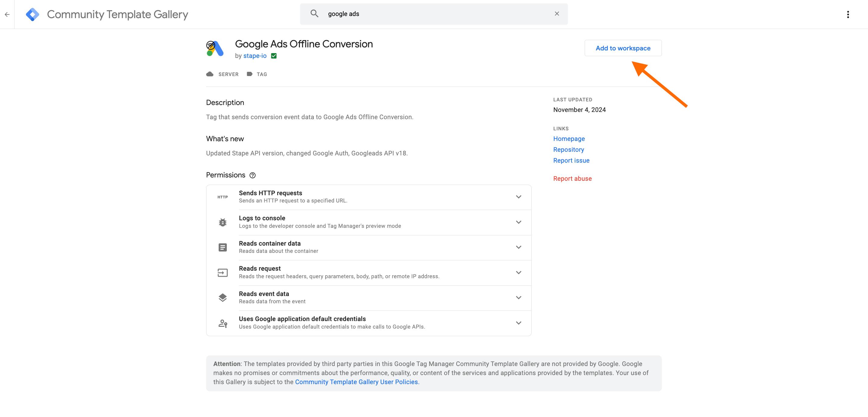This screenshot has width=868, height=417.
Task: Click the TAG label text
Action: [262, 74]
